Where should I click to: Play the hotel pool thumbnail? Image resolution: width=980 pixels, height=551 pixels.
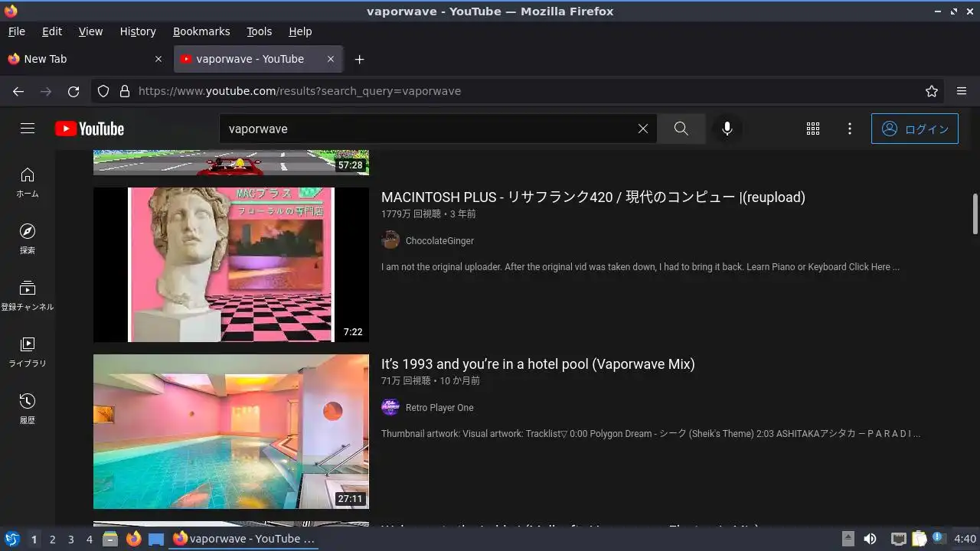coord(231,432)
